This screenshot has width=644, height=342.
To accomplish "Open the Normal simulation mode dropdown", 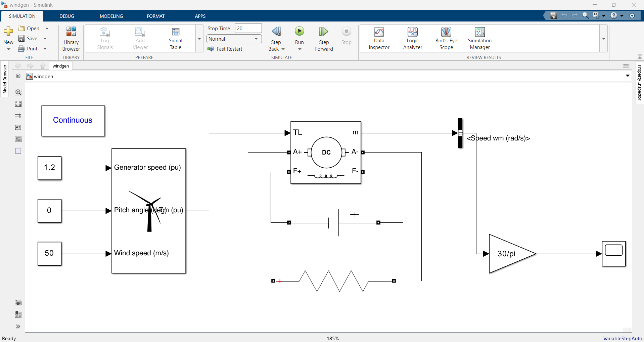I will [x=234, y=39].
